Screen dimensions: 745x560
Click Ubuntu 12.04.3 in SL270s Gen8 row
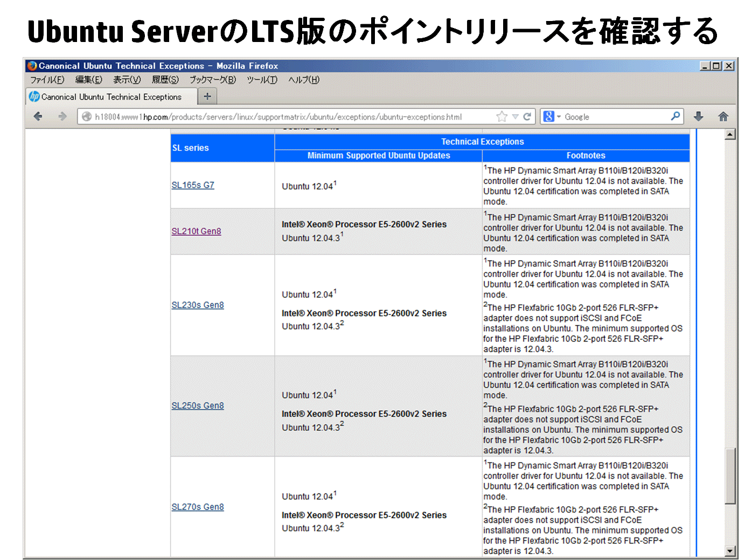[x=312, y=527]
